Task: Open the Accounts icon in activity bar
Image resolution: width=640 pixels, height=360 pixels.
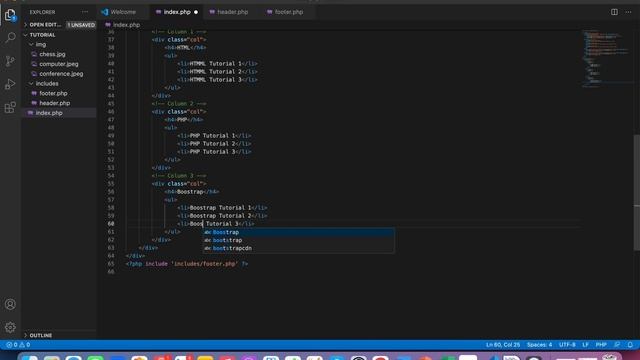Action: (x=10, y=304)
